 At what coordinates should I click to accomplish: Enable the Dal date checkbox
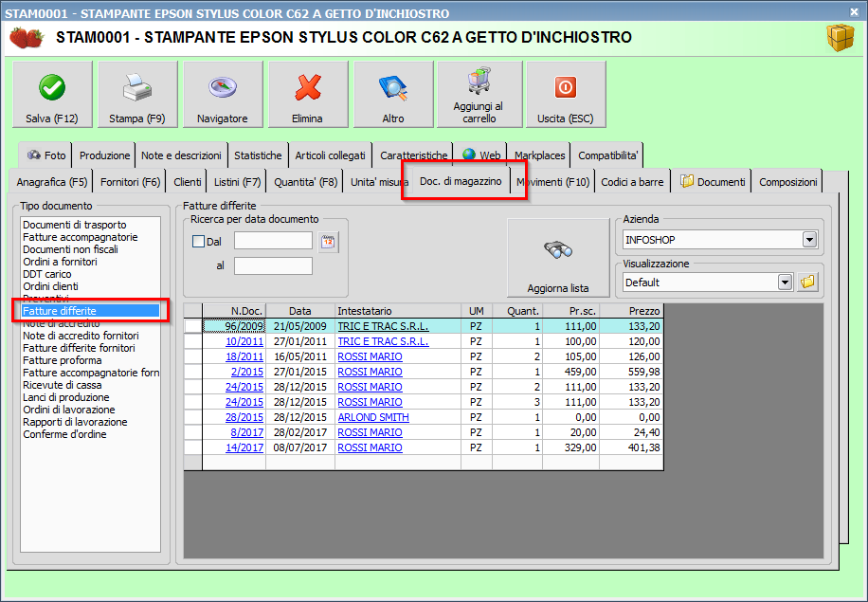click(198, 242)
